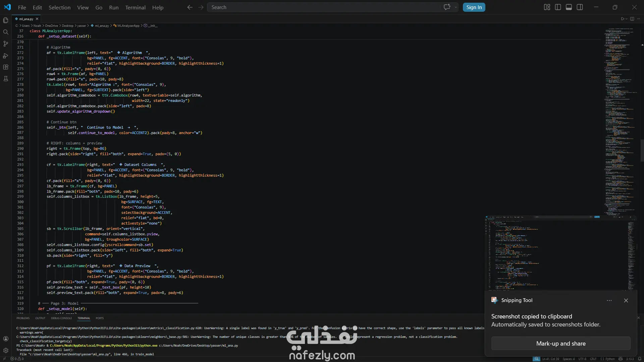Image resolution: width=644 pixels, height=362 pixels.
Task: Show errors and warnings count
Action: point(17,359)
